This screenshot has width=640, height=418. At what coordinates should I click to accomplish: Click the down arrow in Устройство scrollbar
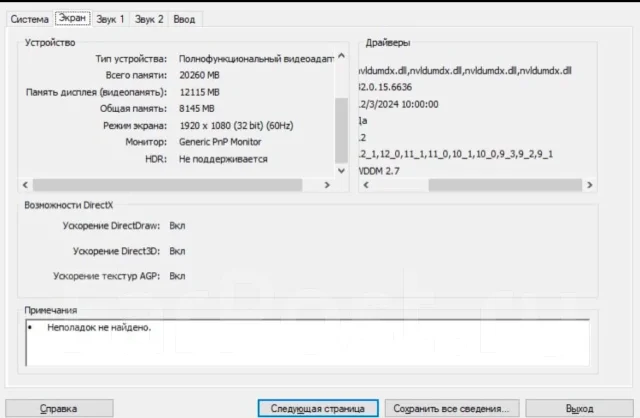coord(342,171)
